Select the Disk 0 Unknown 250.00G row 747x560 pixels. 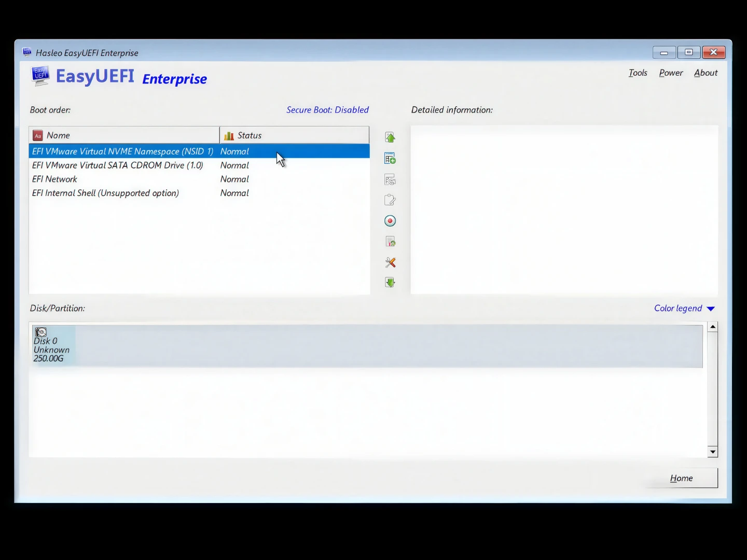point(366,346)
